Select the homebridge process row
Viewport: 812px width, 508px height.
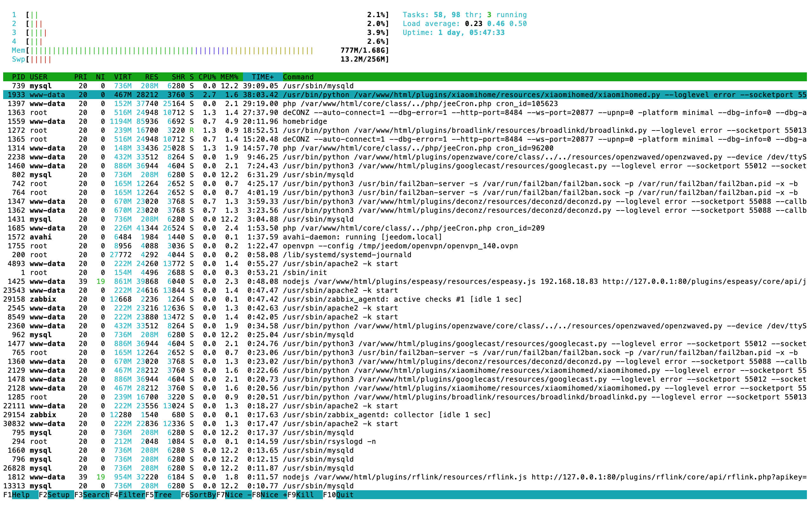tap(405, 121)
